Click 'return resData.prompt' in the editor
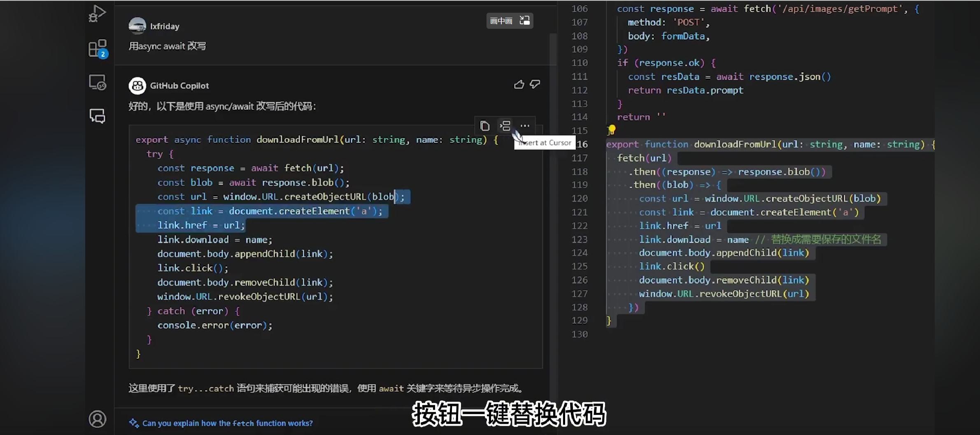980x435 pixels. [x=686, y=90]
